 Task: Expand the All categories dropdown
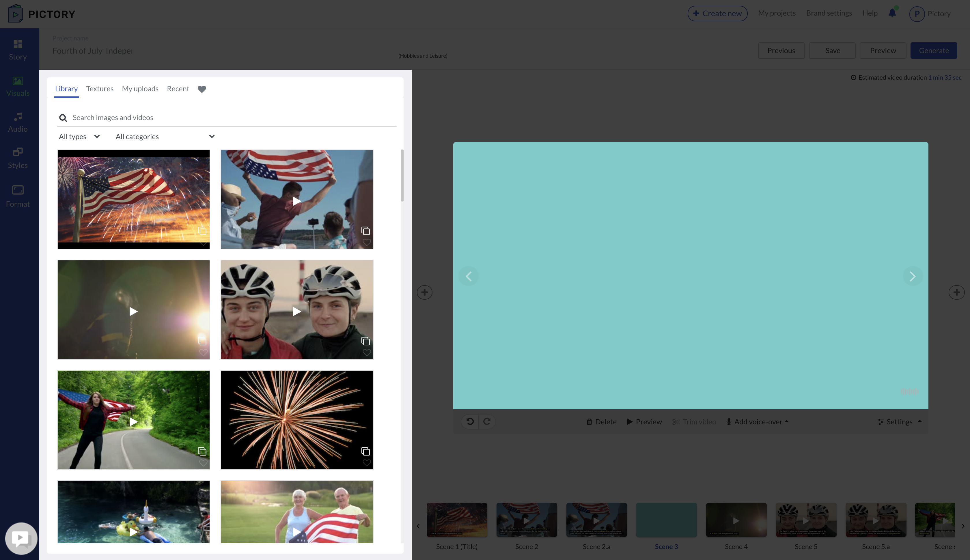165,137
